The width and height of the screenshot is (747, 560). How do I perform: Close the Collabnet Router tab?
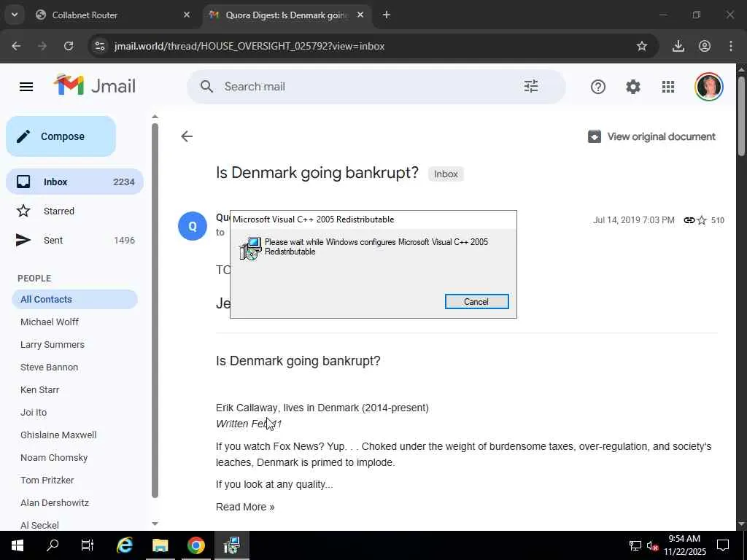[x=187, y=15]
